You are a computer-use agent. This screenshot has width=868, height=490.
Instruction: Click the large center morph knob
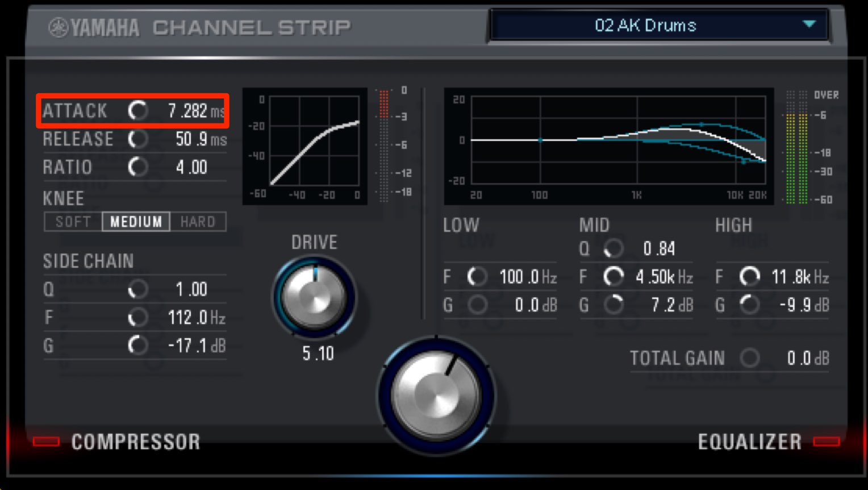[436, 395]
